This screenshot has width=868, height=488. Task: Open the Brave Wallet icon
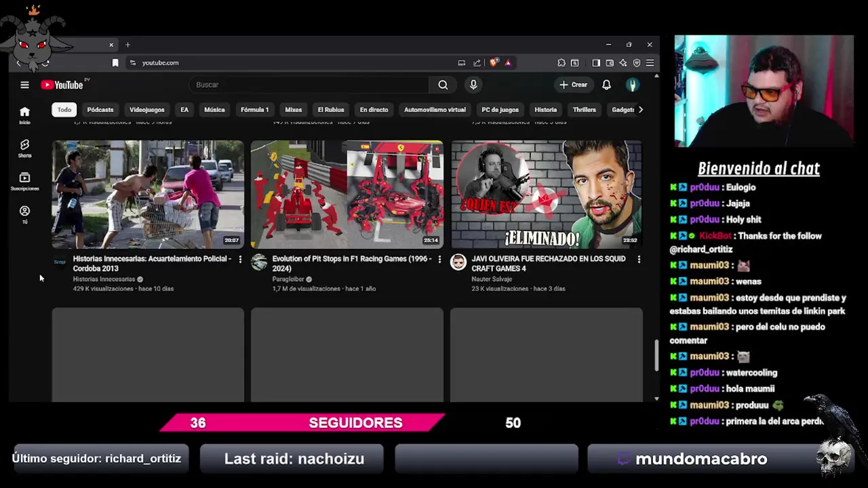point(610,62)
